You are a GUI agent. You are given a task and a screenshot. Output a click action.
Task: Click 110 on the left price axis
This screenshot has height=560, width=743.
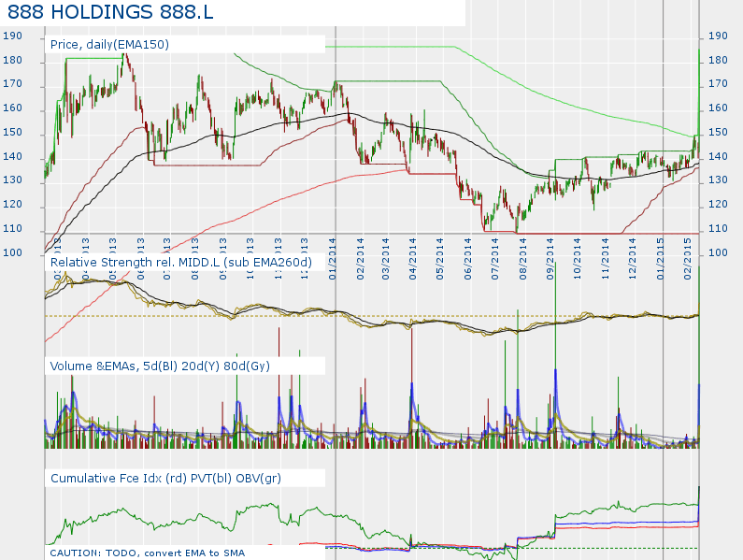tap(12, 228)
